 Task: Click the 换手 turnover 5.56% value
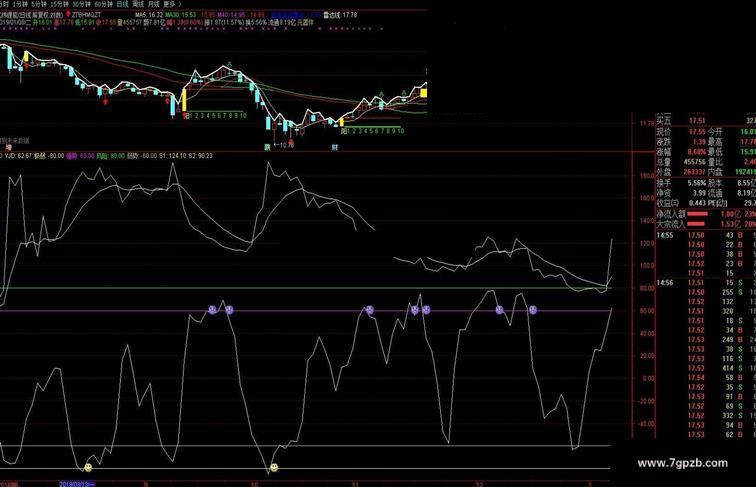point(697,183)
